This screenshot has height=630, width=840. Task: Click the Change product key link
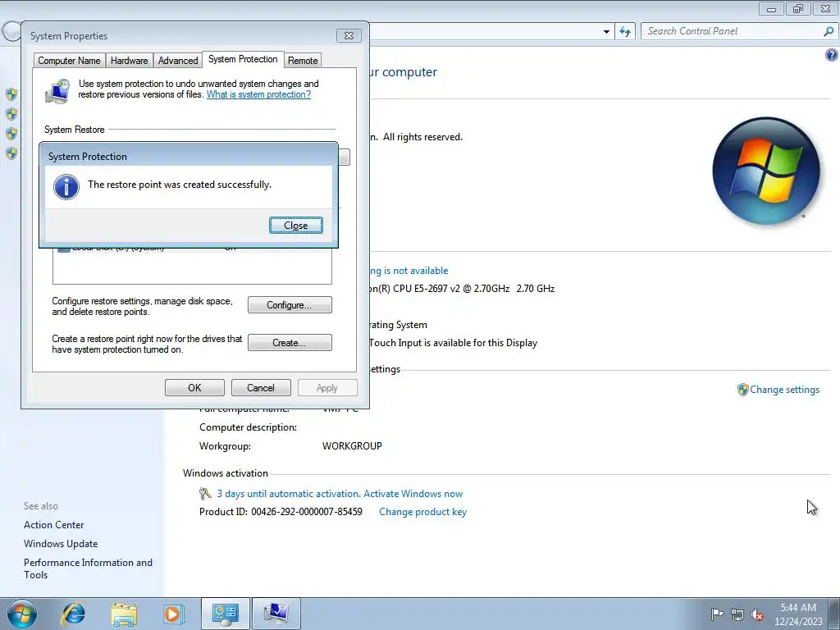pos(422,512)
